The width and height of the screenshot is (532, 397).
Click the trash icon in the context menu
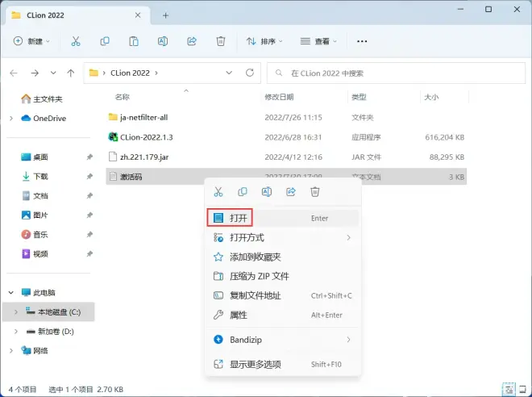coord(315,192)
